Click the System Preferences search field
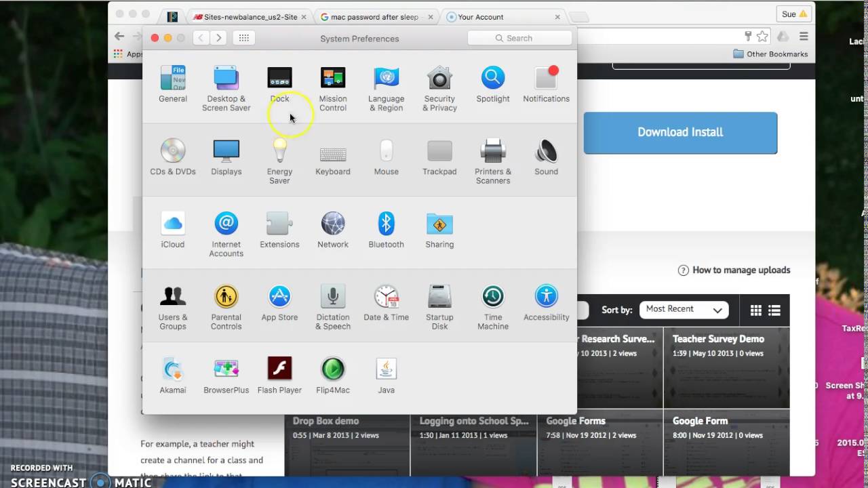Screen dimensions: 868x488 point(519,38)
